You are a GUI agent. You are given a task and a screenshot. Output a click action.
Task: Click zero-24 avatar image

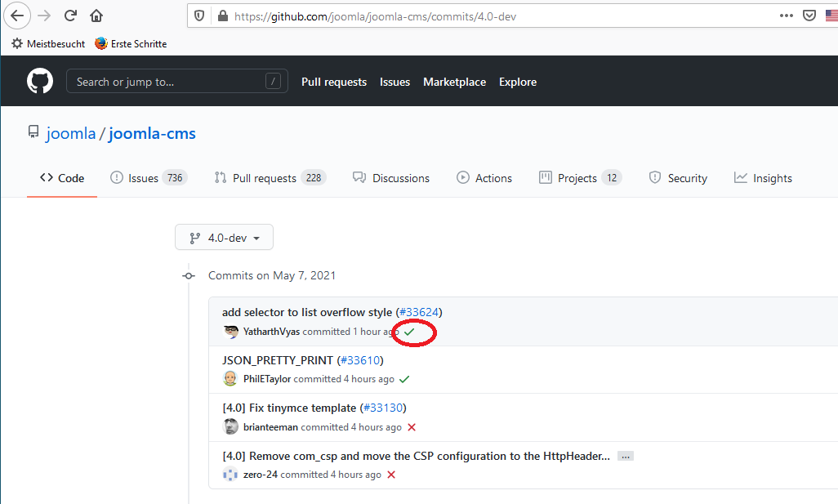pyautogui.click(x=230, y=474)
